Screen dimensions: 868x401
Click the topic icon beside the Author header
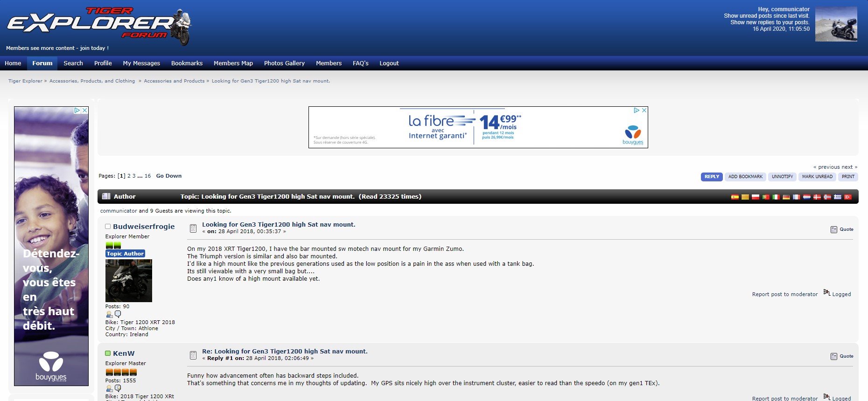pyautogui.click(x=106, y=196)
